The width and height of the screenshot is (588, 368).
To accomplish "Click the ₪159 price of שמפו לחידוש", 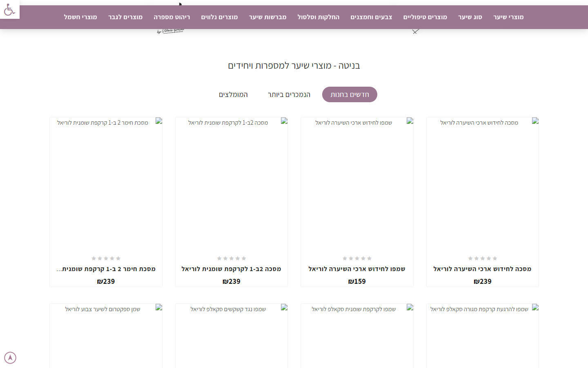I will [357, 281].
